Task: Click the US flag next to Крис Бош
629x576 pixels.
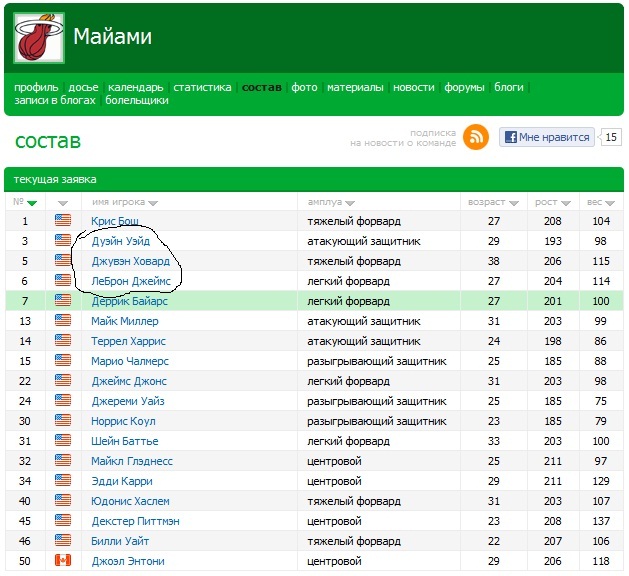Action: click(x=64, y=221)
